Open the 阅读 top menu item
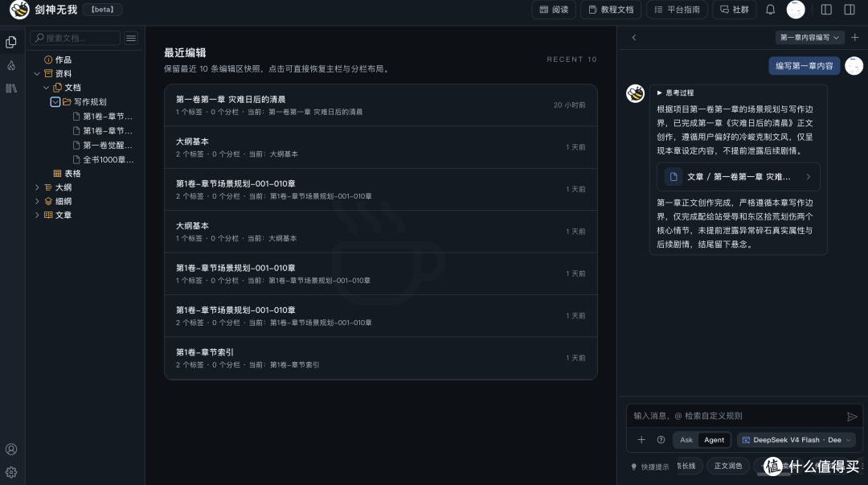868x485 pixels. click(x=554, y=10)
